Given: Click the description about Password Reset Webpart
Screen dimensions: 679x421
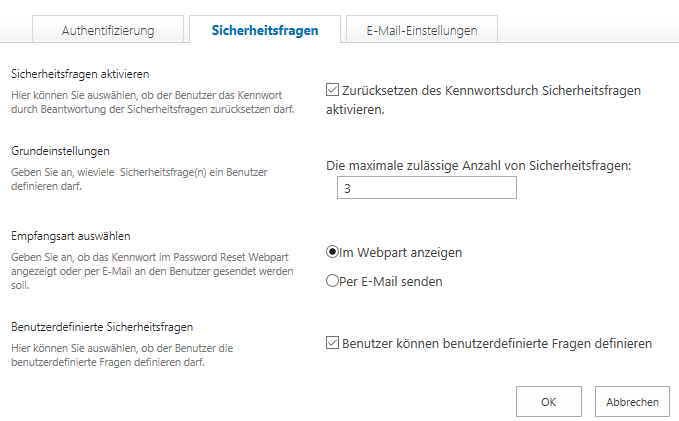Looking at the screenshot, I should [x=152, y=271].
